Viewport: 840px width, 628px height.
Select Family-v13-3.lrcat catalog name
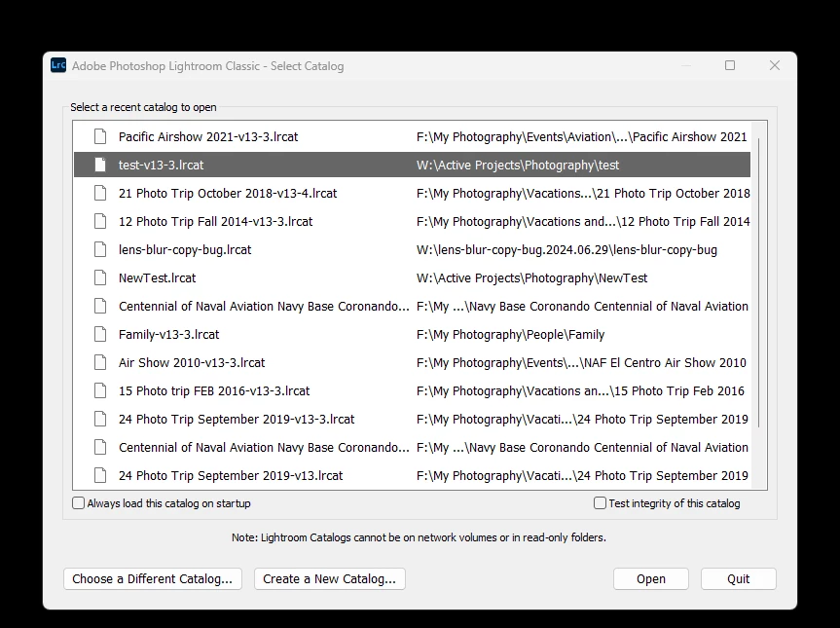pos(168,334)
